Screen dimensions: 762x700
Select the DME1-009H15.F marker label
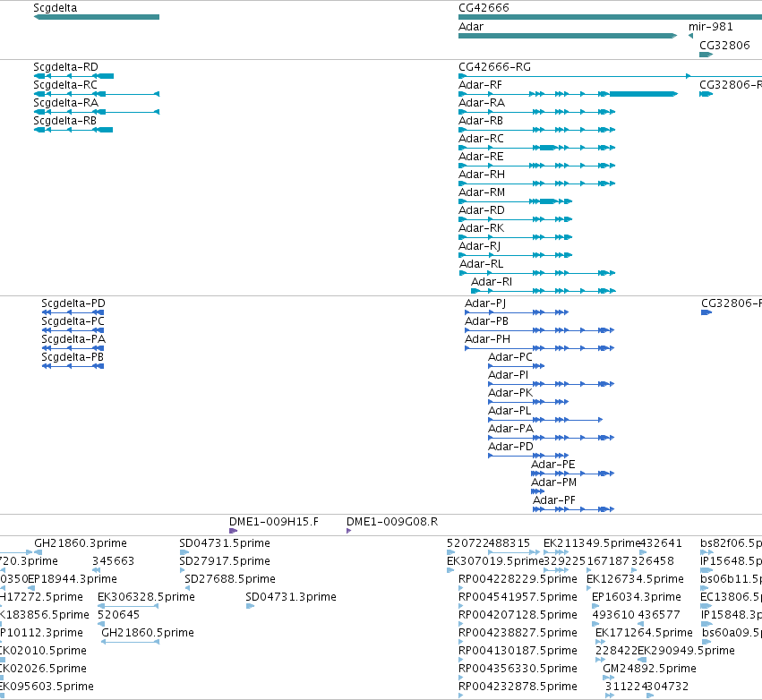click(274, 523)
